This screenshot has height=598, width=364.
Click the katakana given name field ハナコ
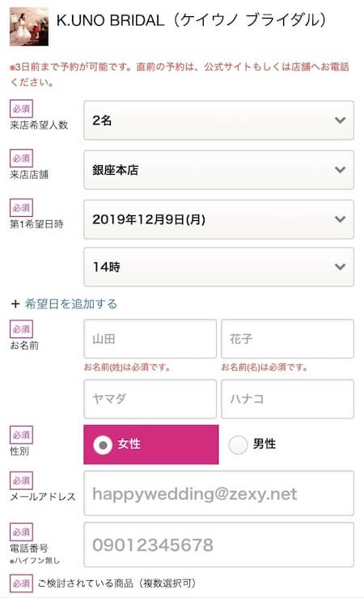click(x=287, y=399)
